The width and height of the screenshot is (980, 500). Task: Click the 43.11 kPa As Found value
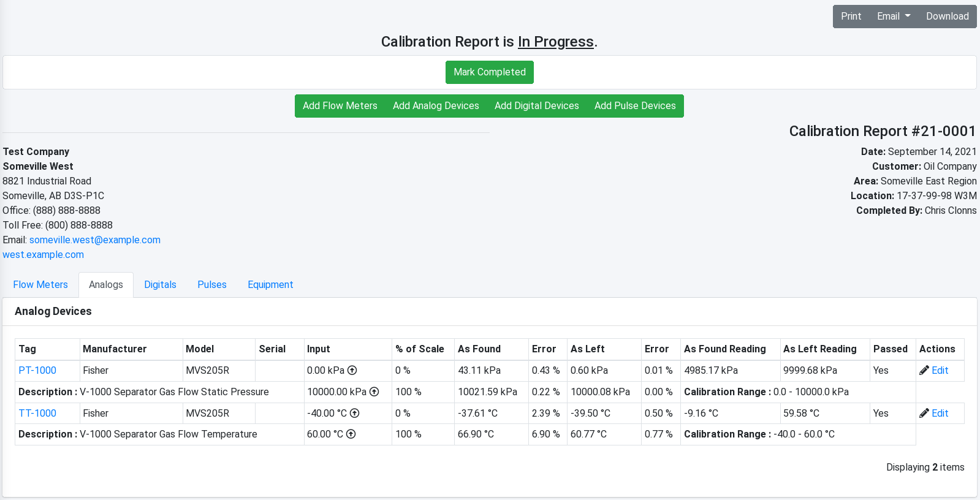coord(479,370)
